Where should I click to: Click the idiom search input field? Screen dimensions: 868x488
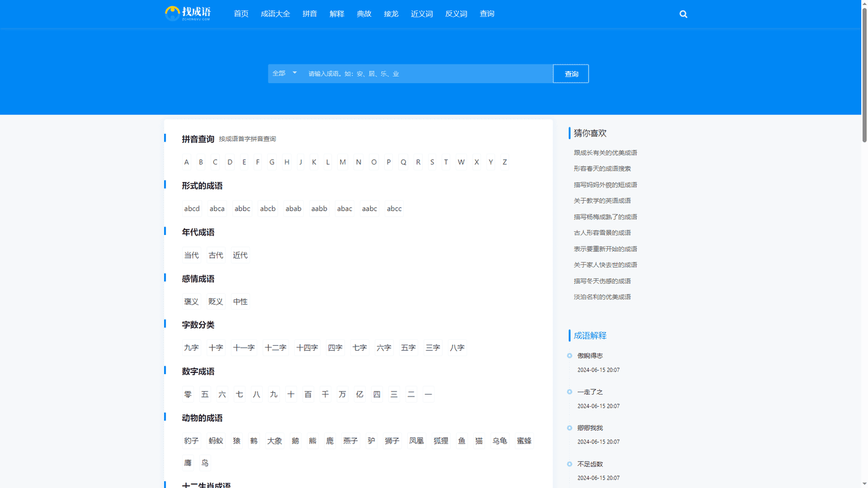pos(428,74)
